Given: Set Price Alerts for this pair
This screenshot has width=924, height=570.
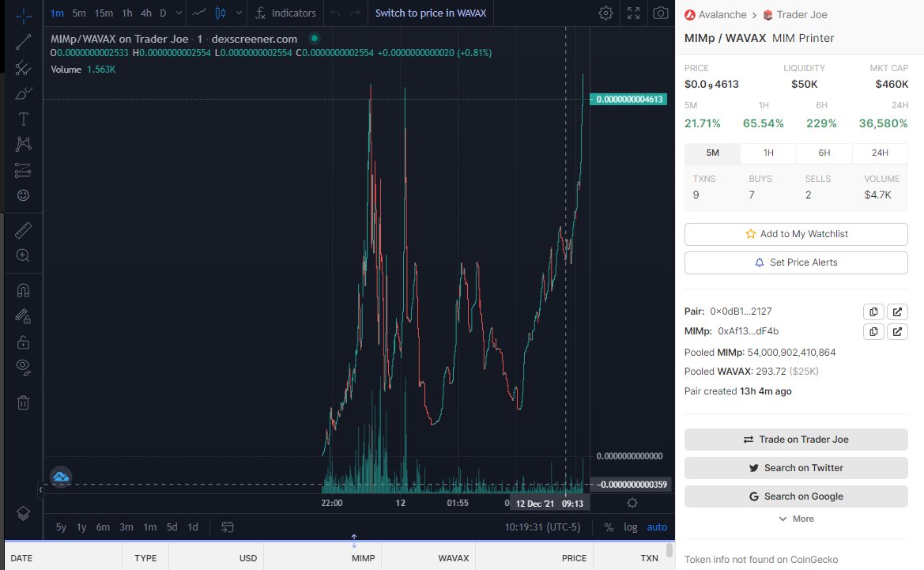Looking at the screenshot, I should click(796, 262).
